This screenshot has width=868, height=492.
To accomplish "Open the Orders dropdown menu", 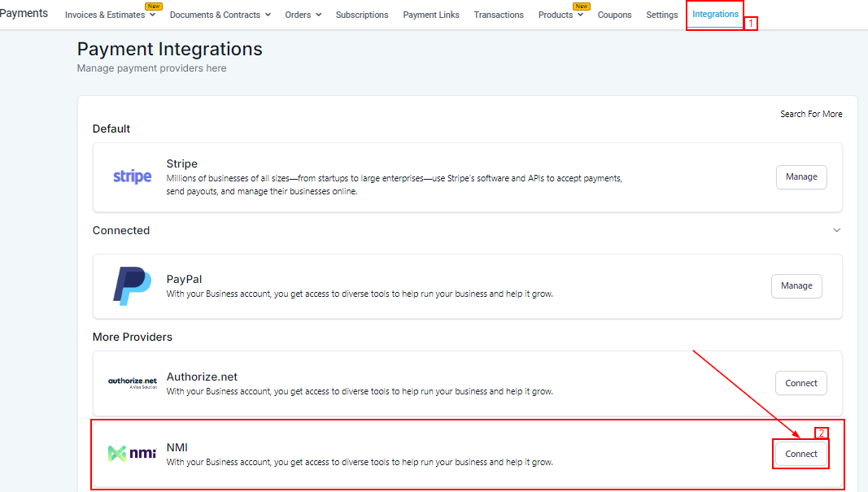I will pos(303,15).
